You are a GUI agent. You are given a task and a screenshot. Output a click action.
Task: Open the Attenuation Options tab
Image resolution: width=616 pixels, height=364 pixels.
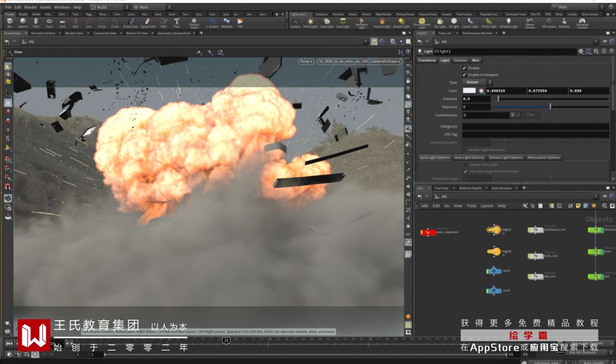point(544,157)
